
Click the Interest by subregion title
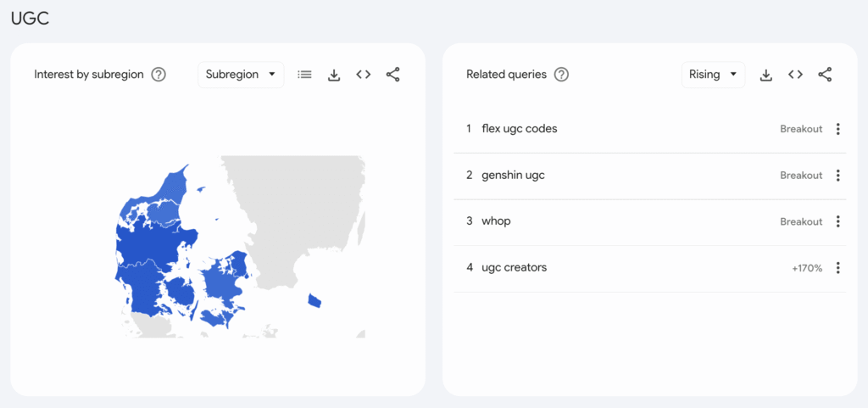88,74
